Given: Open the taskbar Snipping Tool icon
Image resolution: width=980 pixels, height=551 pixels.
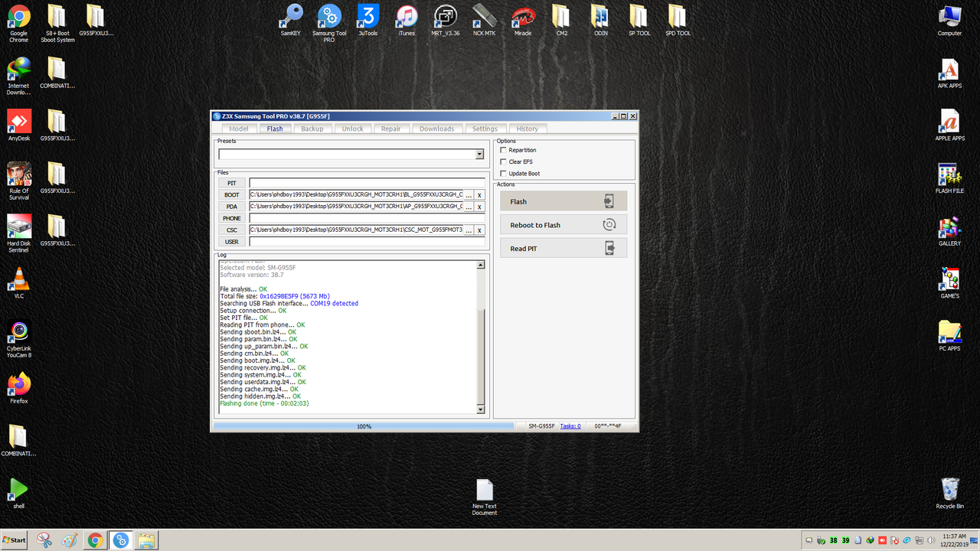Looking at the screenshot, I should click(44, 540).
